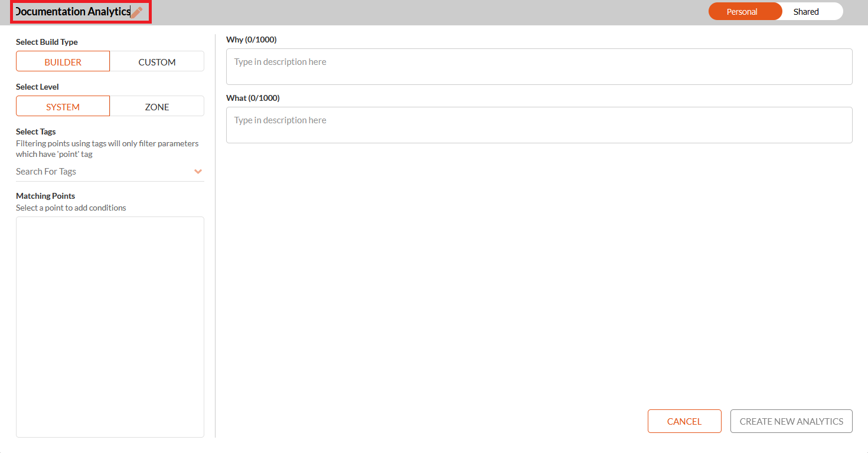
Task: Click the pencil edit icon beside title
Action: tap(137, 12)
